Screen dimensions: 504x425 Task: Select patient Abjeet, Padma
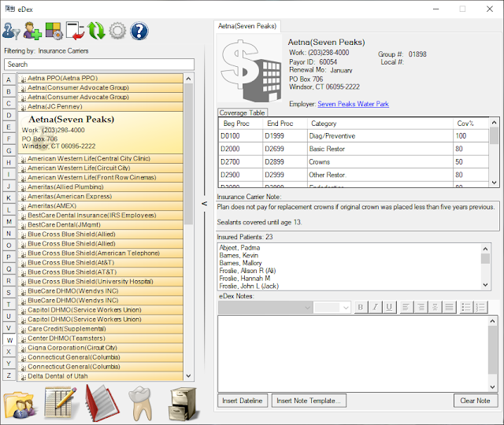click(x=239, y=248)
